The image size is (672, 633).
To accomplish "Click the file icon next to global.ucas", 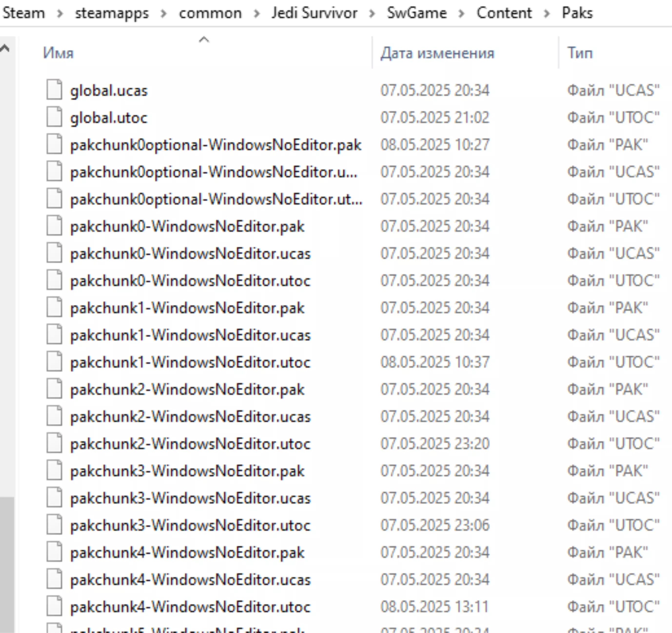I will [54, 90].
